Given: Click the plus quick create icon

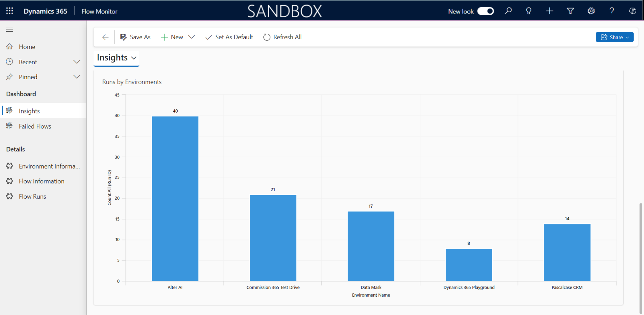Looking at the screenshot, I should pos(549,11).
